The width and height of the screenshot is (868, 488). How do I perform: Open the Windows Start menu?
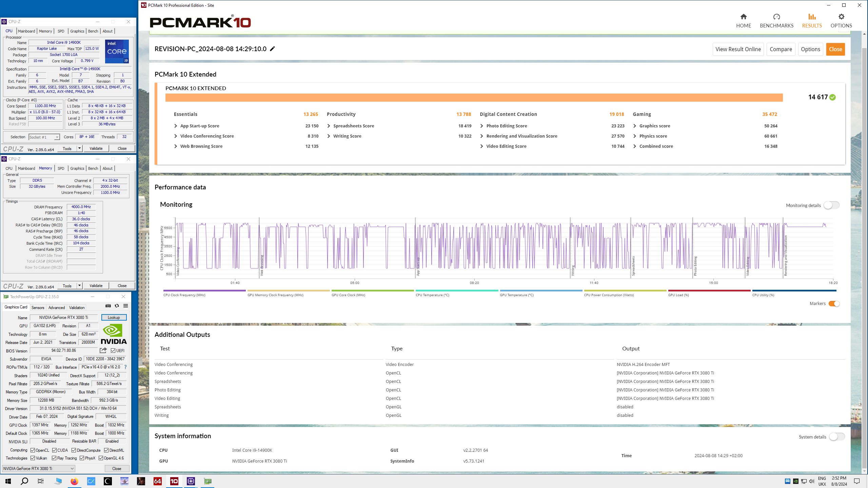8,481
